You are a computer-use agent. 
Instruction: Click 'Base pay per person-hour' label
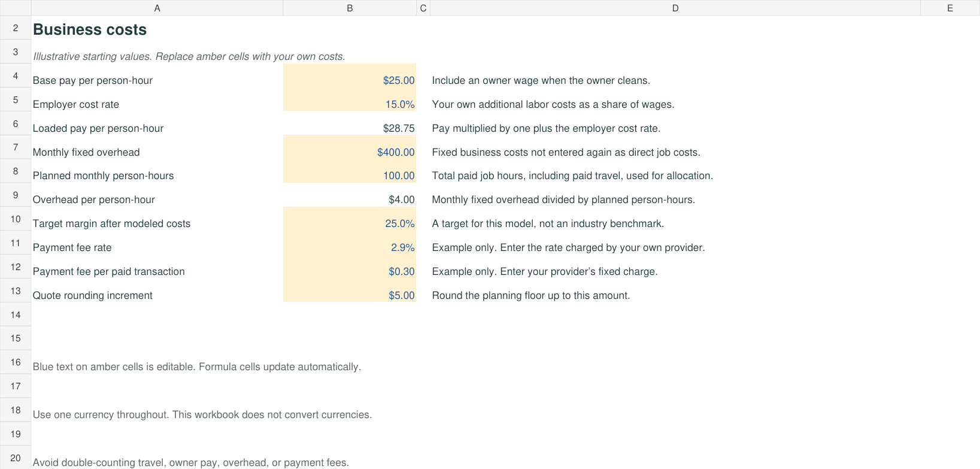[93, 80]
